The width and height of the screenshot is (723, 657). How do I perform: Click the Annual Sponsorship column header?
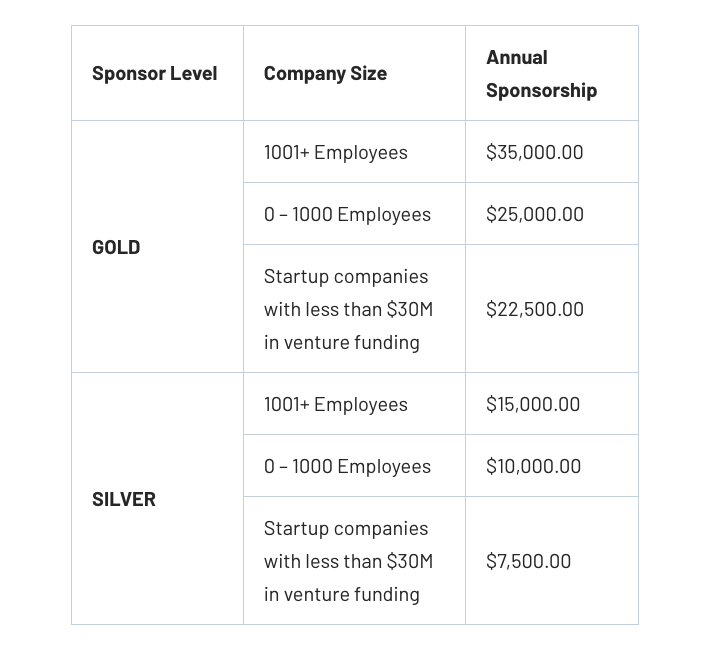[541, 73]
